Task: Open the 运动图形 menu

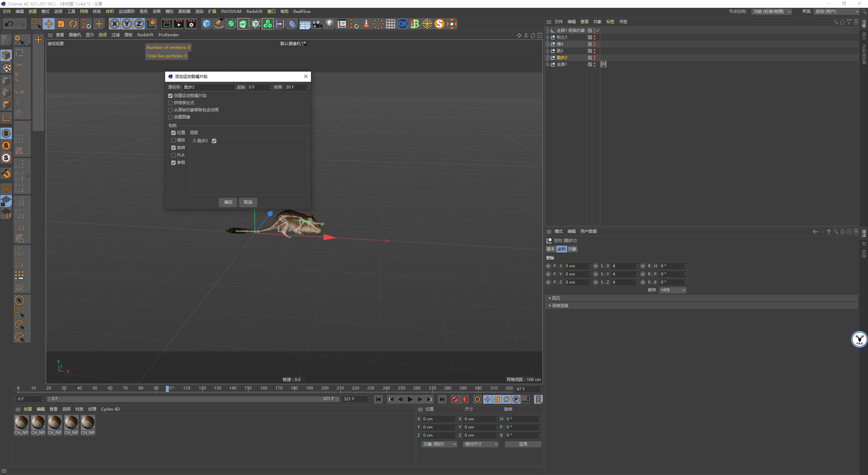Action: (x=126, y=11)
